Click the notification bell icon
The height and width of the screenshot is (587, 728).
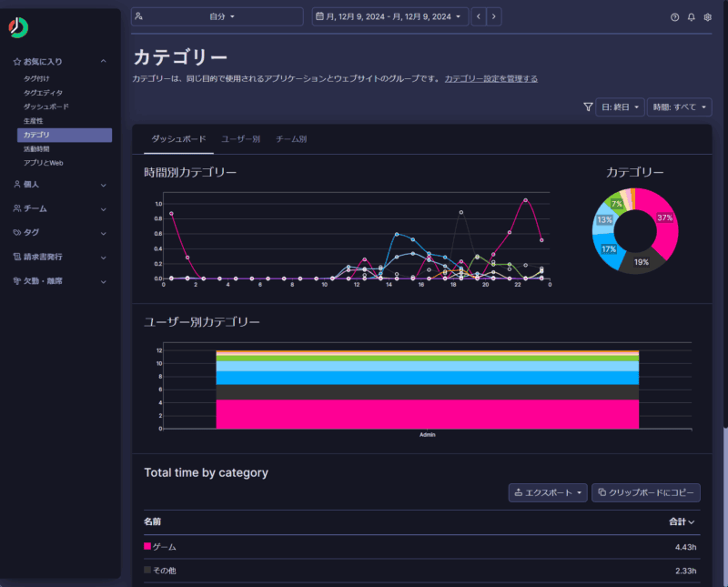[692, 16]
